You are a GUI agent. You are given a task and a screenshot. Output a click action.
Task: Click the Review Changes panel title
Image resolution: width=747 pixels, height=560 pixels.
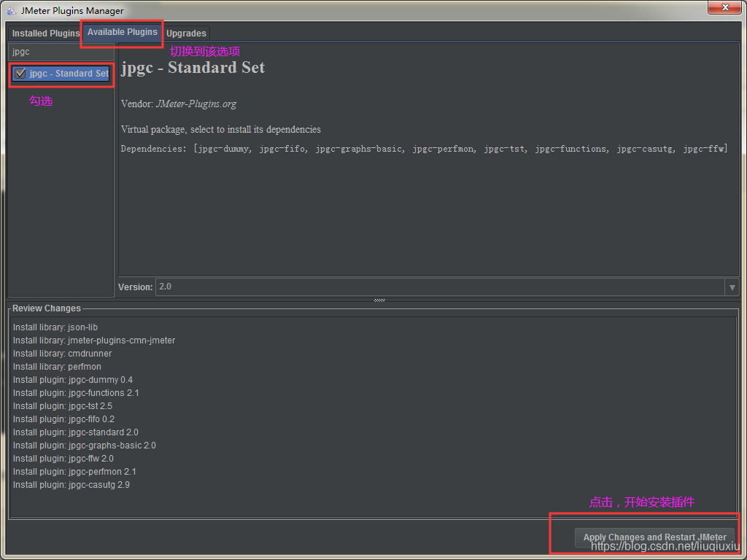[x=47, y=308]
